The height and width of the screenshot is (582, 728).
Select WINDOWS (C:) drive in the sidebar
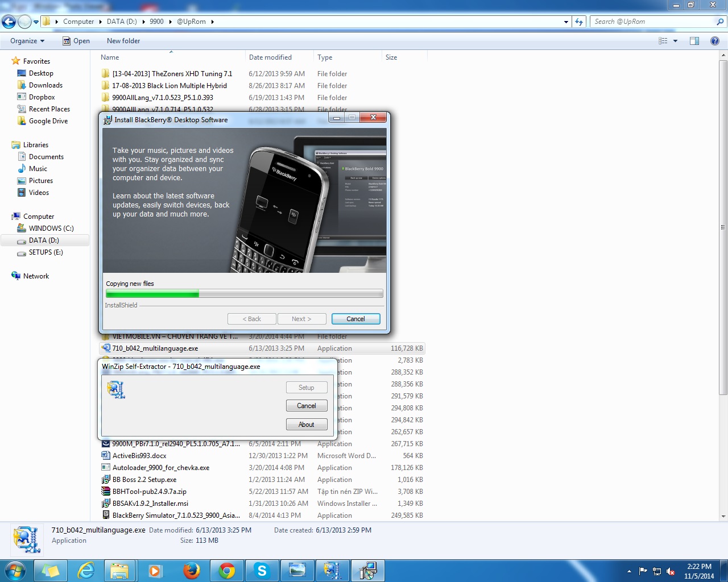click(51, 228)
